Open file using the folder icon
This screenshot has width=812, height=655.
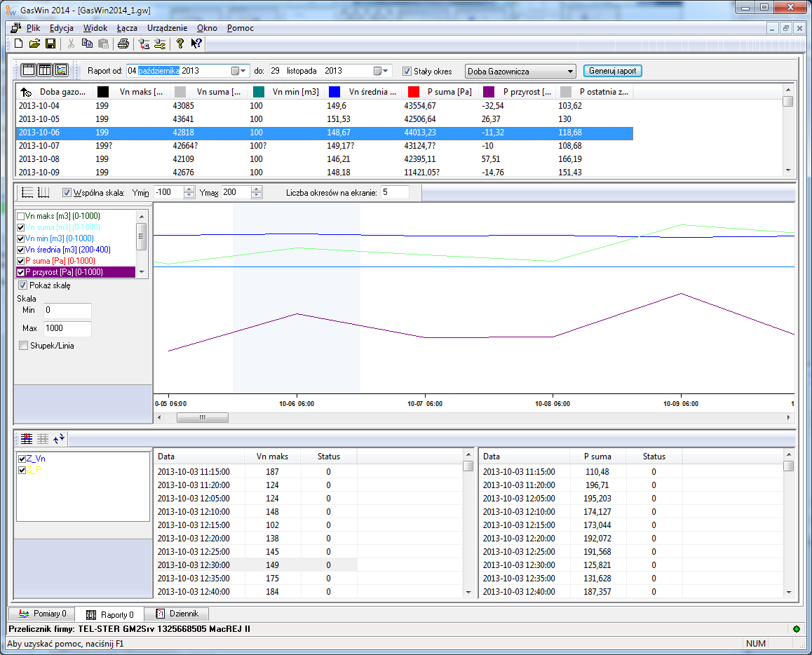pos(34,44)
